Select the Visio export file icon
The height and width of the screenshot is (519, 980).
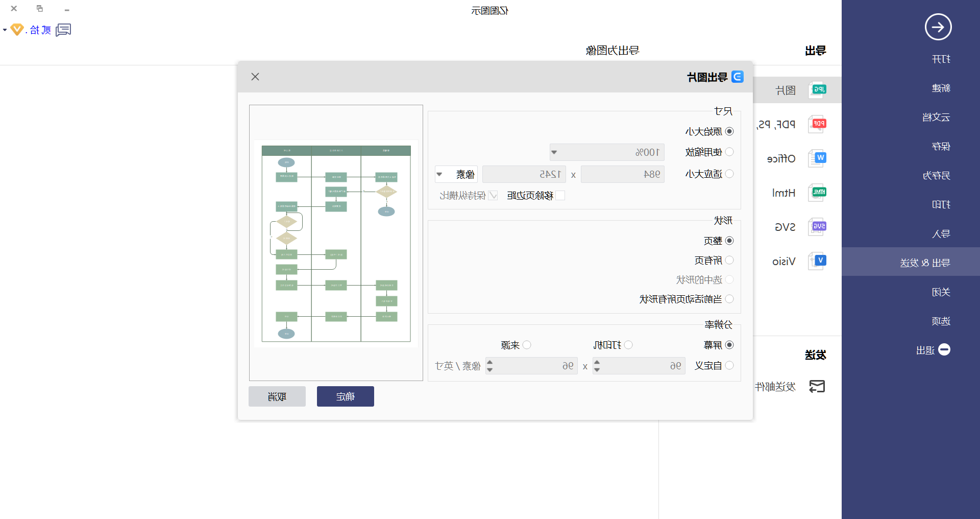click(818, 261)
